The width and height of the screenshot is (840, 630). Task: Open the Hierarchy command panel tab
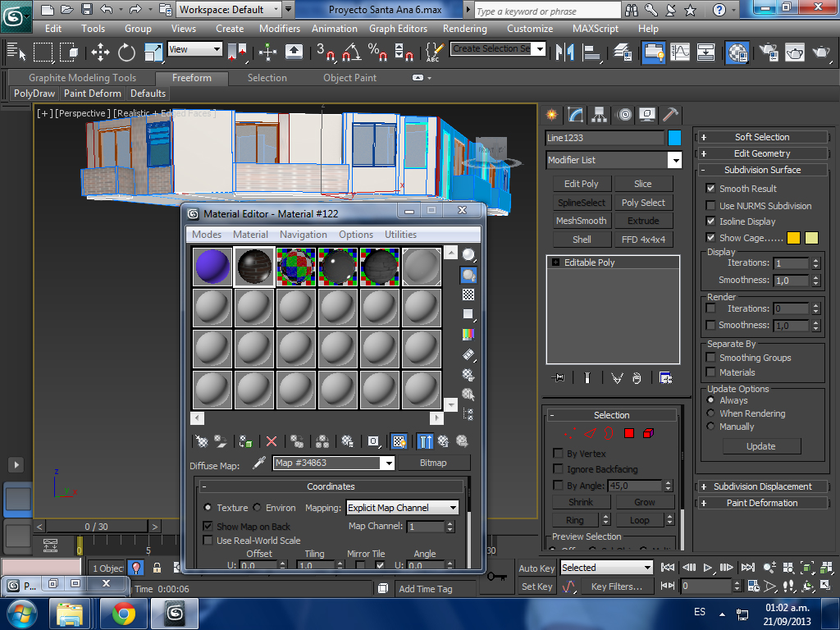pyautogui.click(x=600, y=114)
